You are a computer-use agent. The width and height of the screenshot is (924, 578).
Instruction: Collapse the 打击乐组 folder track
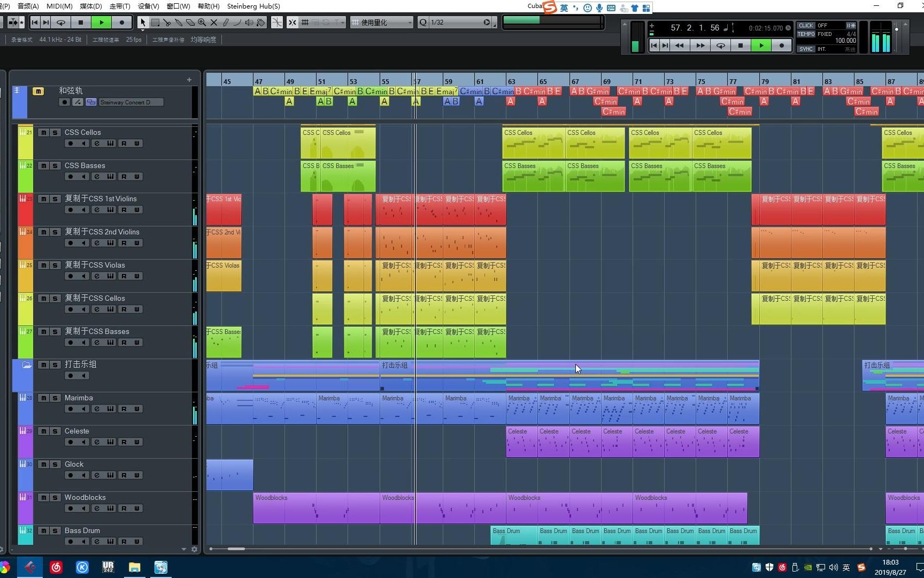27,365
